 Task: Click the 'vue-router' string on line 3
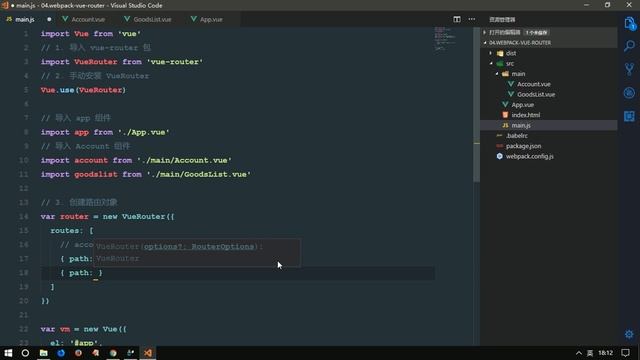pos(175,62)
